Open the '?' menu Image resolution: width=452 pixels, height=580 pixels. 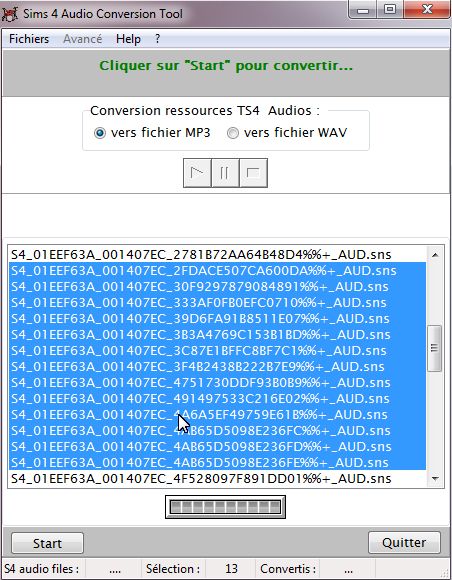tap(157, 39)
